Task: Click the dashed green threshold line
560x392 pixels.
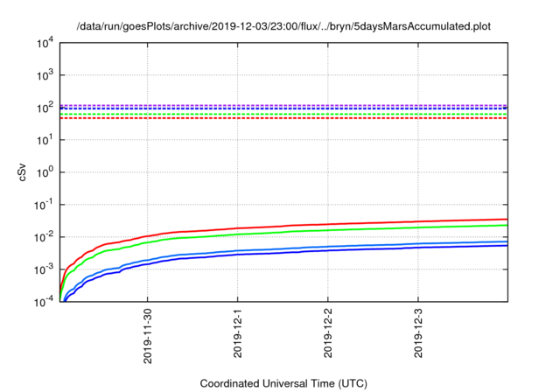Action: click(x=283, y=114)
